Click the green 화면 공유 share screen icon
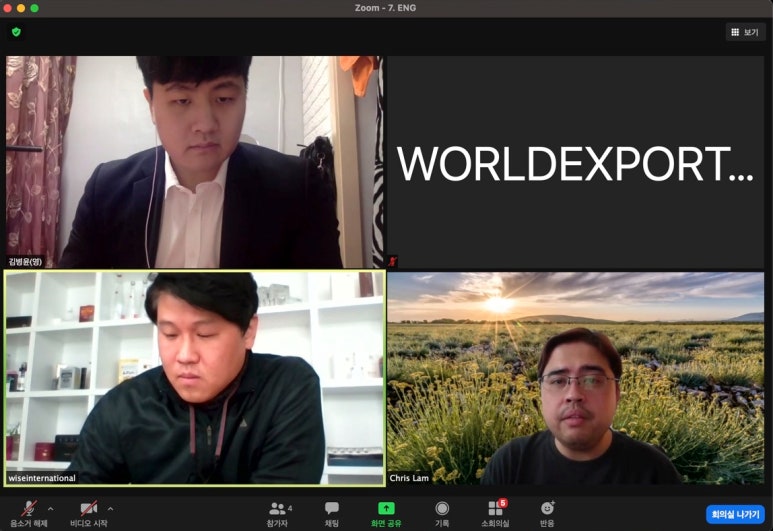This screenshot has height=531, width=773. [386, 508]
